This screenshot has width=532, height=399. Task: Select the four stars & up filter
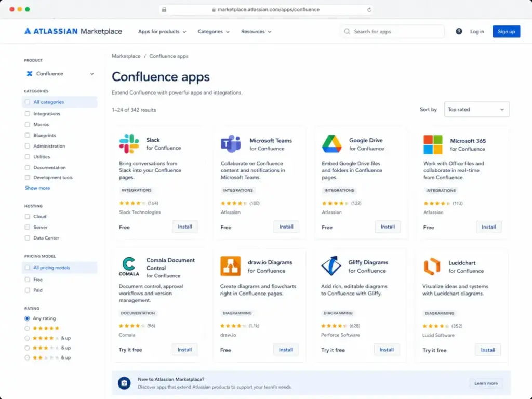tap(27, 338)
